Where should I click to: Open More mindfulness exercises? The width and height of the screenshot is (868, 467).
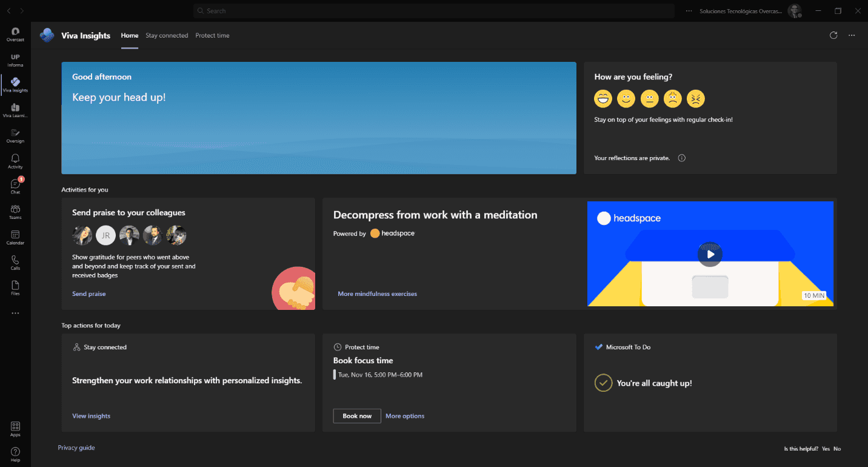[377, 294]
